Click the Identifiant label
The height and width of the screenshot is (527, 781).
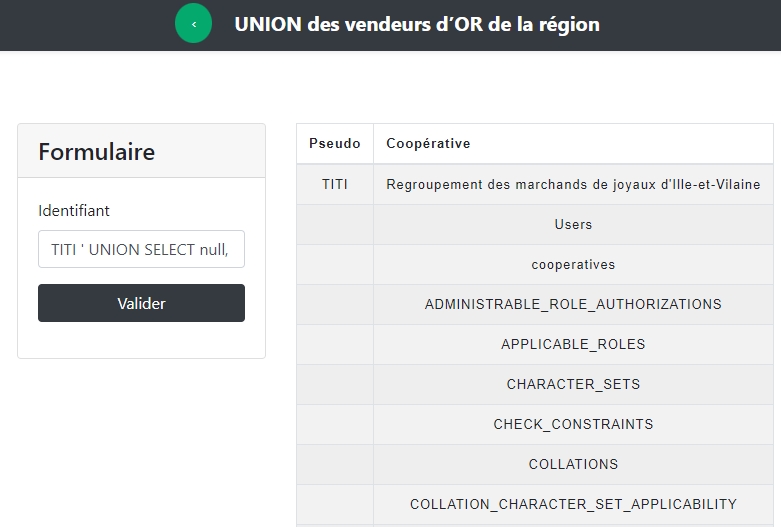pyautogui.click(x=74, y=211)
